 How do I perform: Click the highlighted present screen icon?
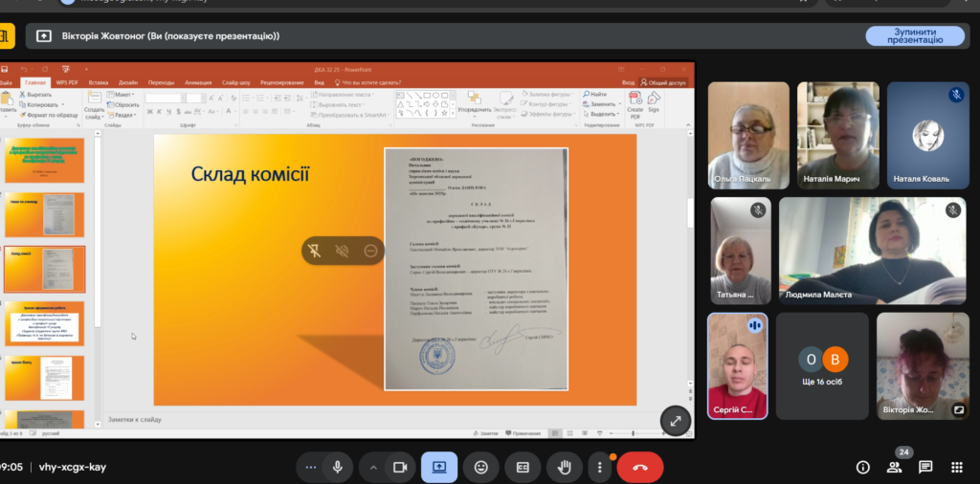439,467
